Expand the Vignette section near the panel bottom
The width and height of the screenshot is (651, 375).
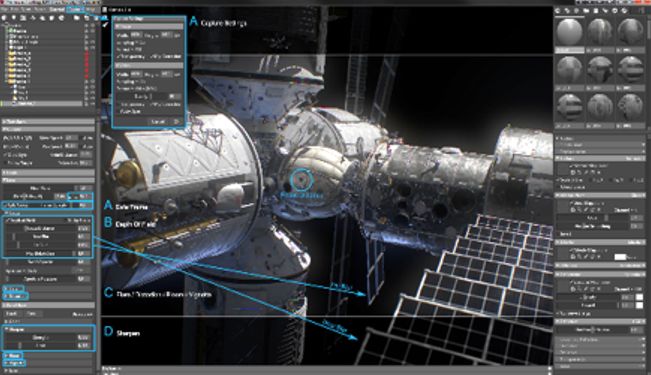click(14, 363)
